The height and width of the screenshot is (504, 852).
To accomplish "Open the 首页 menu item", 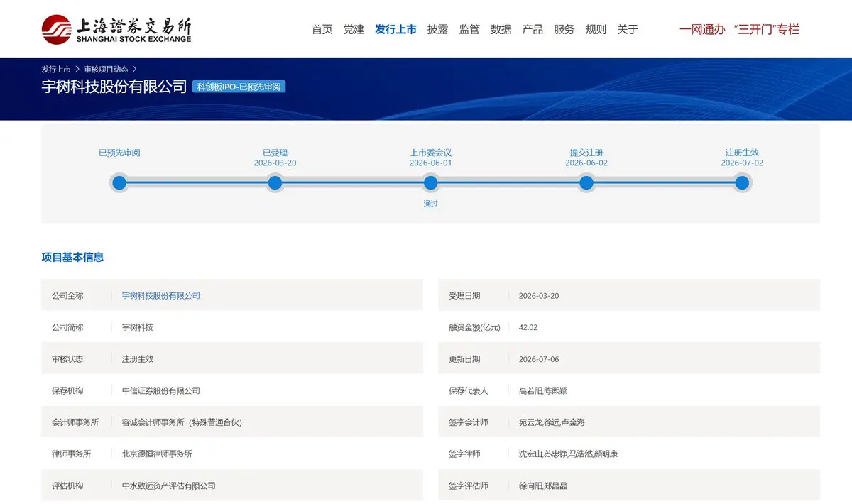I will tap(322, 29).
